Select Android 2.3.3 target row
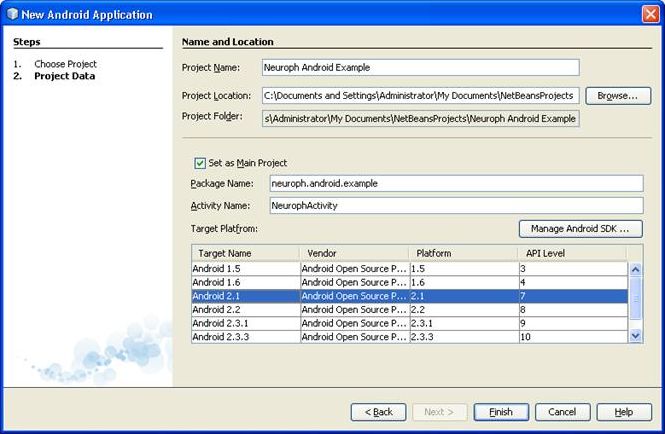The image size is (665, 434). coord(244,338)
